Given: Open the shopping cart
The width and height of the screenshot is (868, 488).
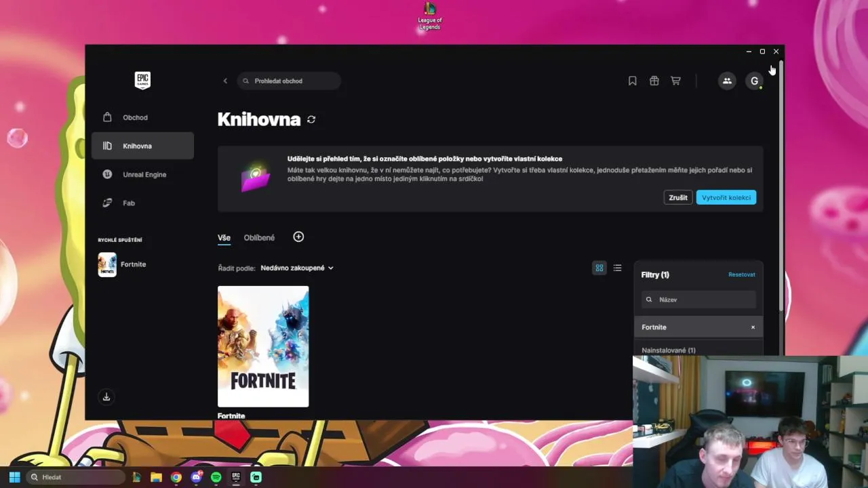Looking at the screenshot, I should [x=676, y=81].
